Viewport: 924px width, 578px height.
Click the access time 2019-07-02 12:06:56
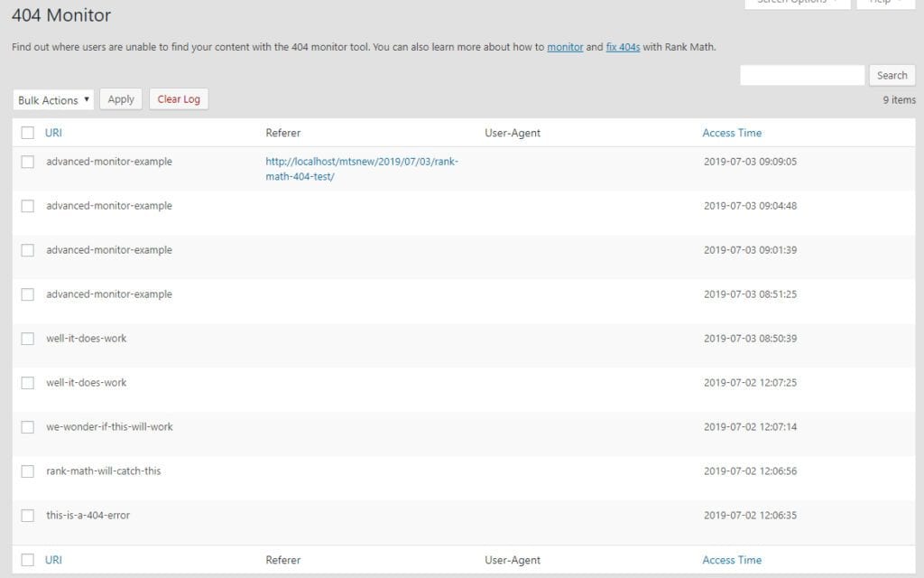pyautogui.click(x=750, y=471)
